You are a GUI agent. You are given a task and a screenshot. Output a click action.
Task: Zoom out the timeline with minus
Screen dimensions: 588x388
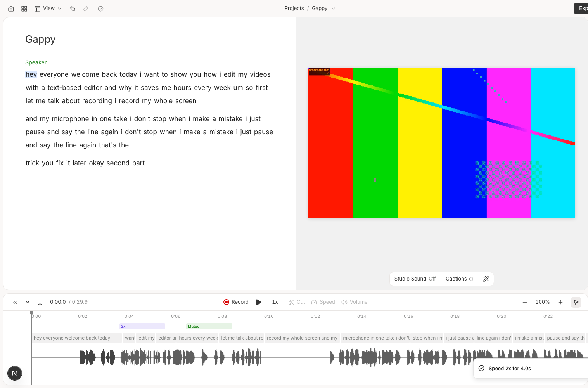click(x=525, y=302)
